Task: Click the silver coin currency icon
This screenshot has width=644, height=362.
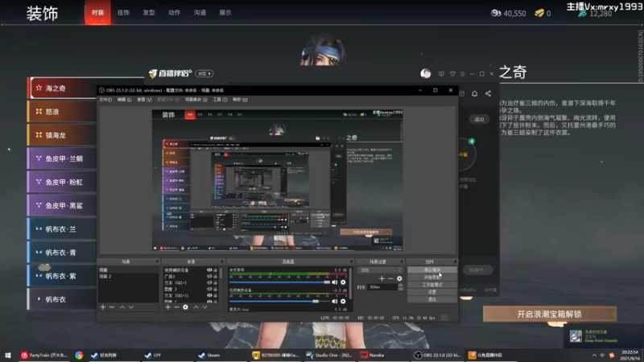Action: 496,13
